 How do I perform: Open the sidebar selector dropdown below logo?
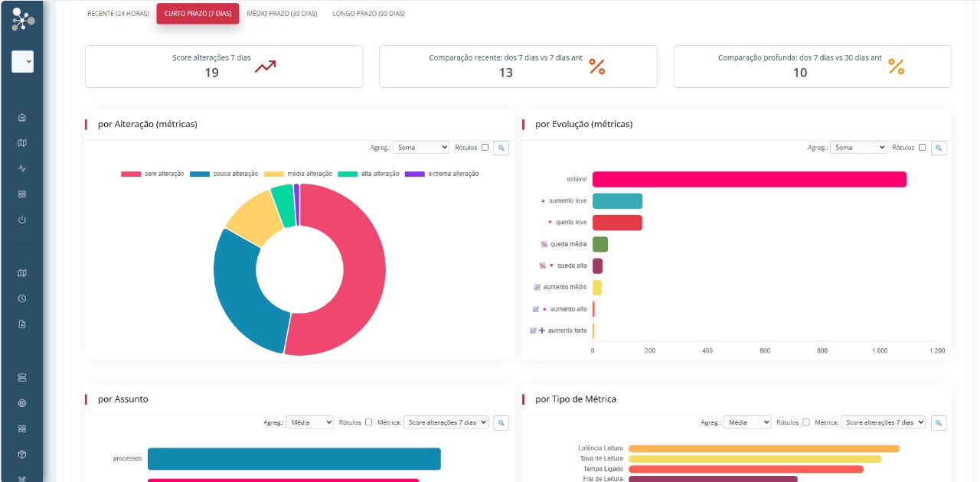coord(23,62)
